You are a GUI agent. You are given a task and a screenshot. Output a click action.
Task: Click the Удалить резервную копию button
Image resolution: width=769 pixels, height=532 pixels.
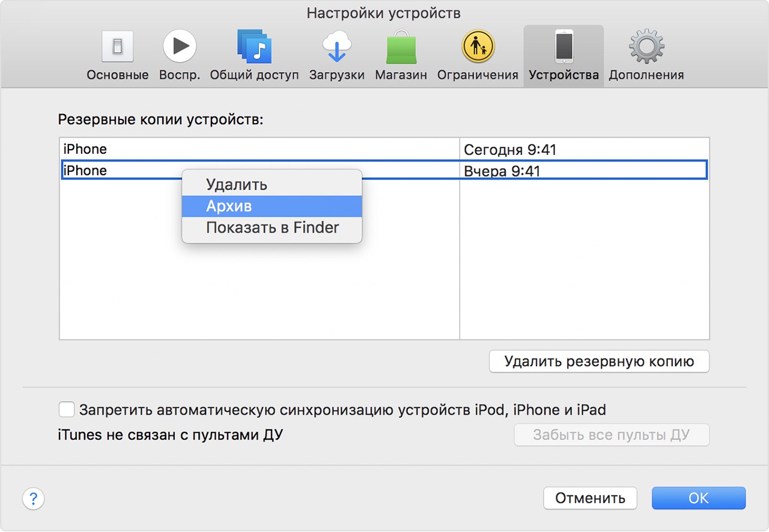tap(599, 361)
